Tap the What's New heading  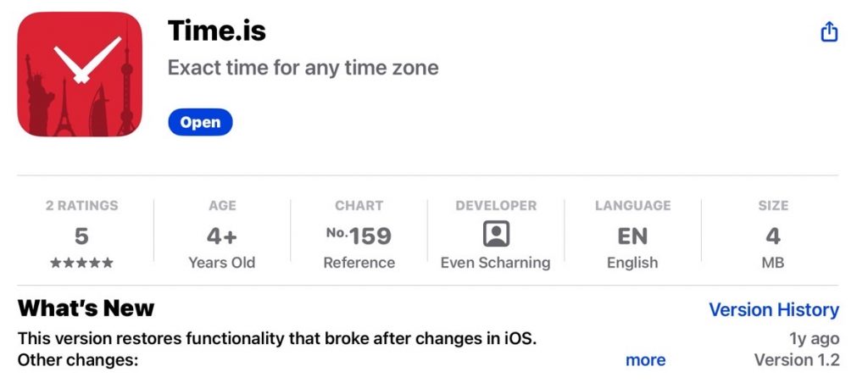(x=86, y=308)
